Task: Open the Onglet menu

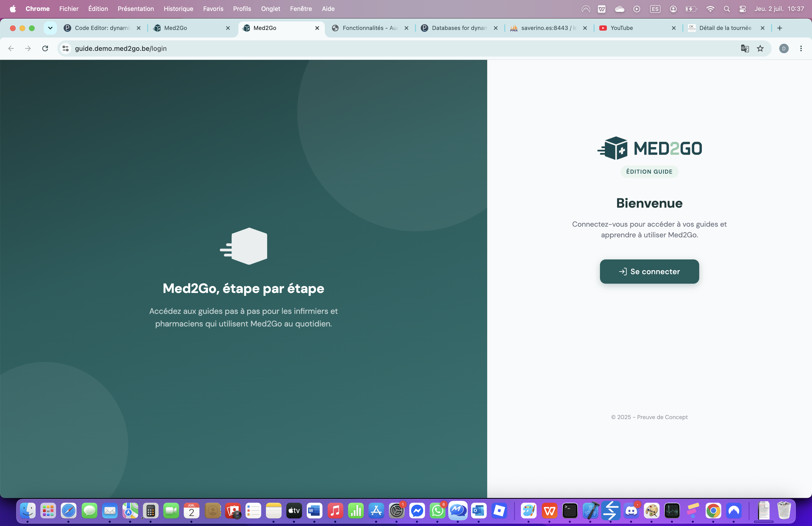Action: (271, 9)
